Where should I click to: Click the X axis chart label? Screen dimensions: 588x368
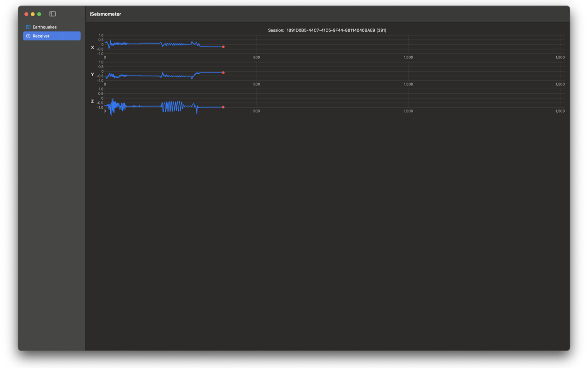point(92,47)
